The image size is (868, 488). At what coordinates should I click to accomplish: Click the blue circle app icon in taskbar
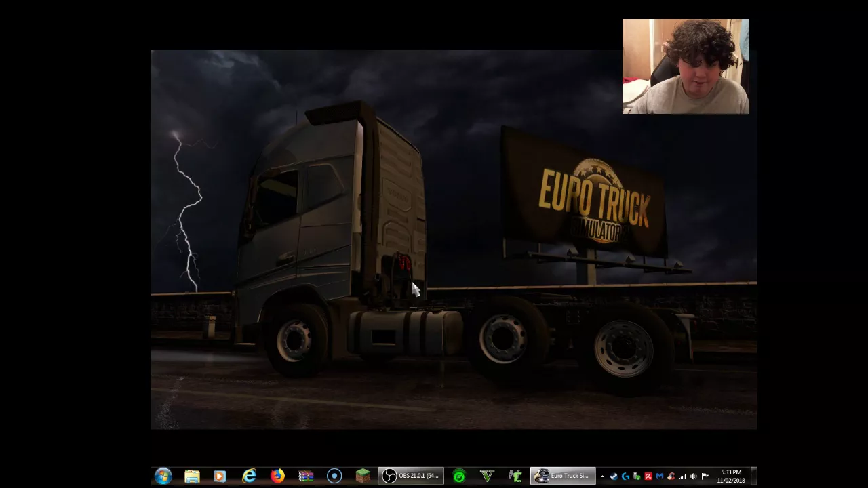coord(334,476)
